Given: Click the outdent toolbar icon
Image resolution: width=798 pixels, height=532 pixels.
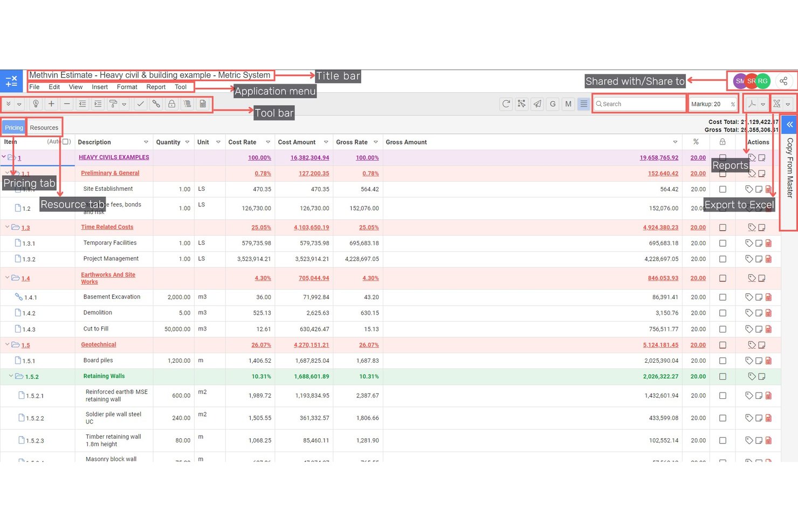Looking at the screenshot, I should 82,104.
